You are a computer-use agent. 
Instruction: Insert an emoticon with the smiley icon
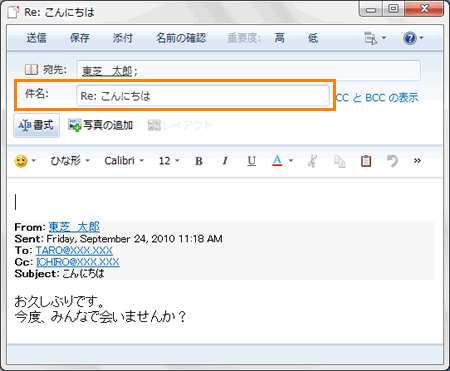tap(21, 161)
